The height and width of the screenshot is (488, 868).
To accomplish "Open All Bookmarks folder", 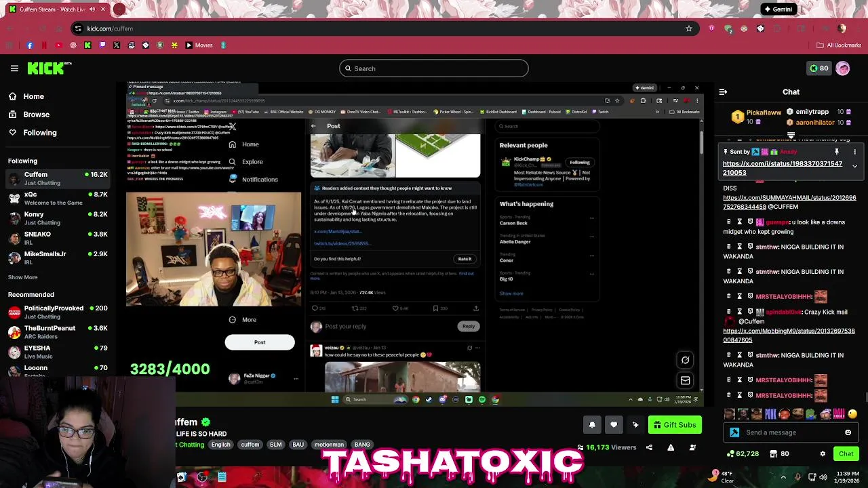I will pos(839,45).
